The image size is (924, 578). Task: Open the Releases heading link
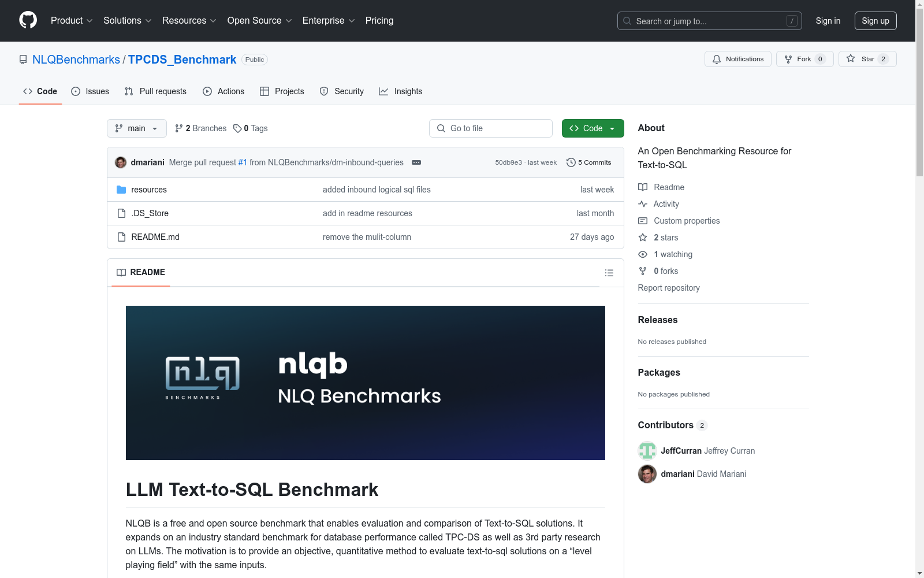(x=658, y=320)
